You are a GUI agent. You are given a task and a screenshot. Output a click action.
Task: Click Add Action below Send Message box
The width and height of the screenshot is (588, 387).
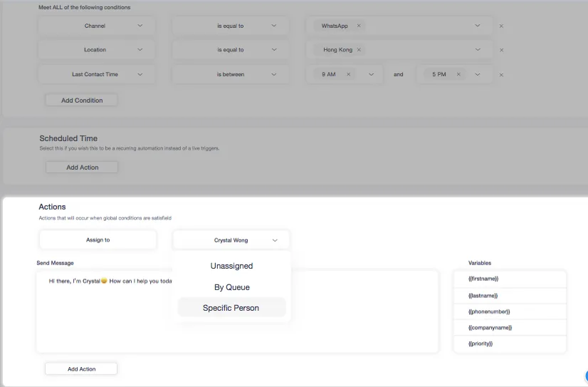(81, 369)
